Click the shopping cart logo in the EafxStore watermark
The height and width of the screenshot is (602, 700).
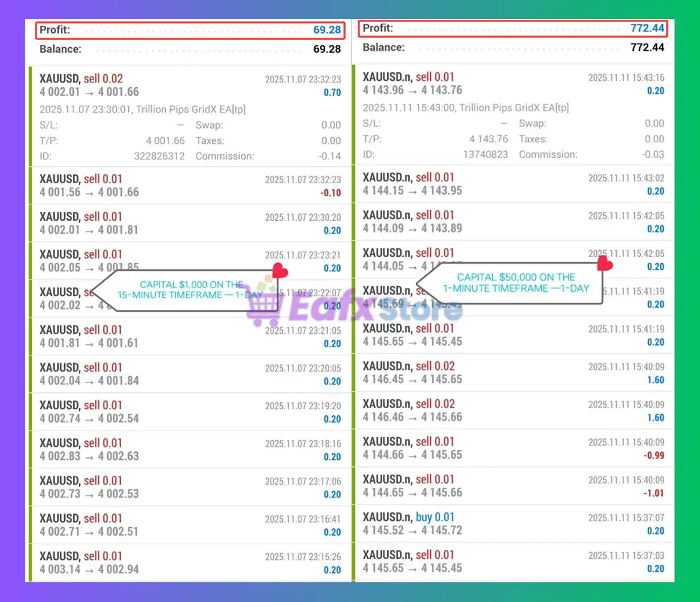click(x=265, y=308)
